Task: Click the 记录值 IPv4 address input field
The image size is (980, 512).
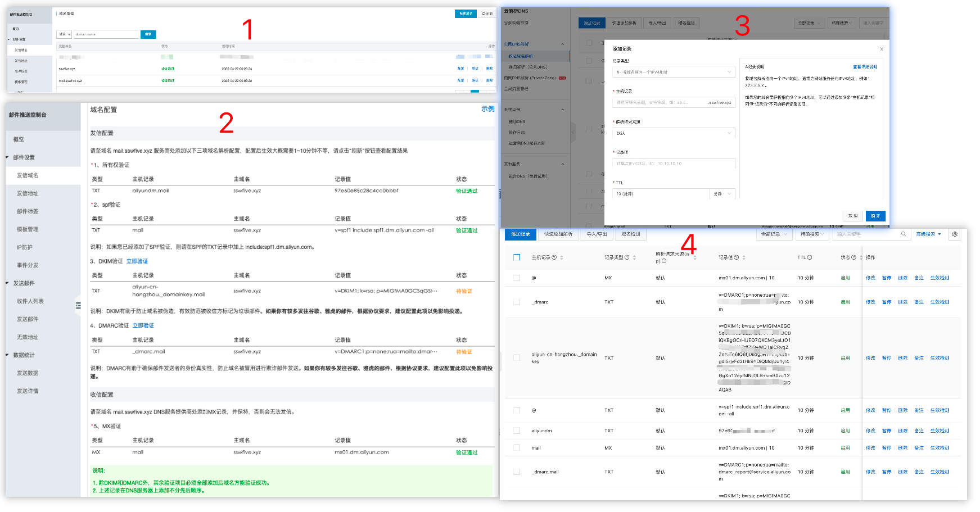Action: [x=673, y=164]
